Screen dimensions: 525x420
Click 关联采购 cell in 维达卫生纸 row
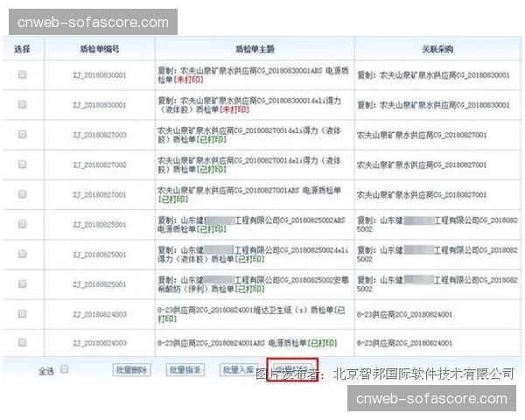[x=404, y=314]
